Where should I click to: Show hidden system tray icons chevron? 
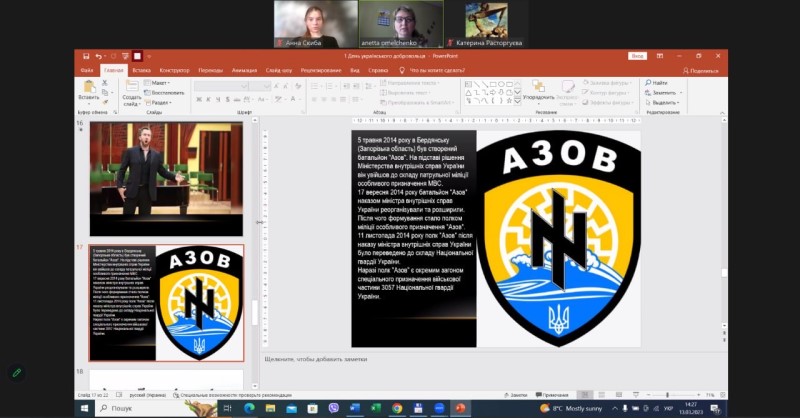[615, 408]
